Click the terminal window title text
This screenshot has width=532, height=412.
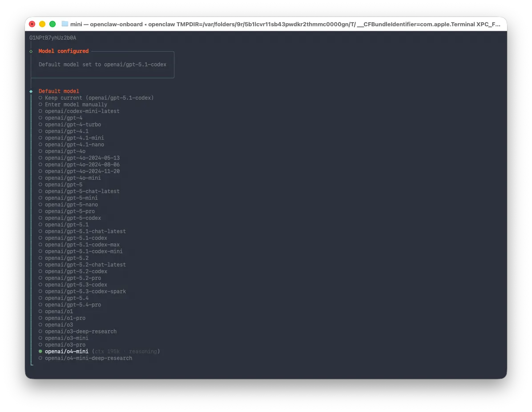pos(285,24)
